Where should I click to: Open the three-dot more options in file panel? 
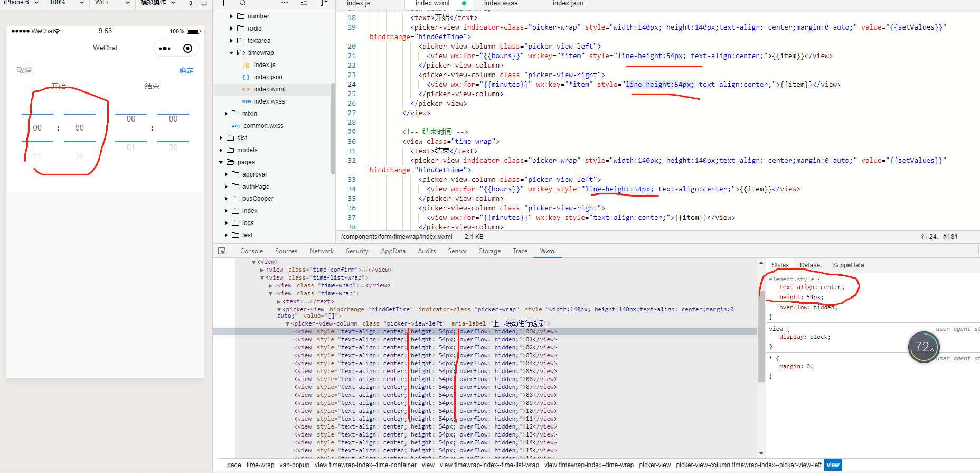click(x=285, y=3)
